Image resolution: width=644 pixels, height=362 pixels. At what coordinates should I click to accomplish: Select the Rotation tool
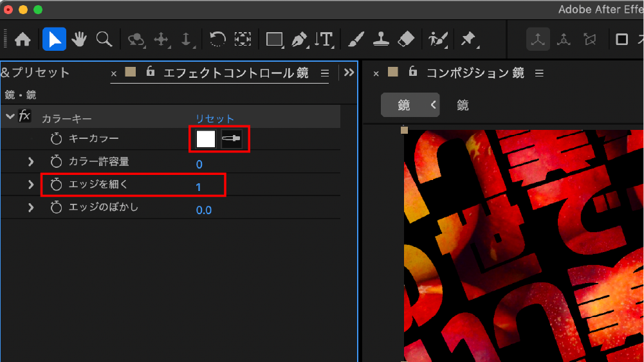click(x=217, y=39)
